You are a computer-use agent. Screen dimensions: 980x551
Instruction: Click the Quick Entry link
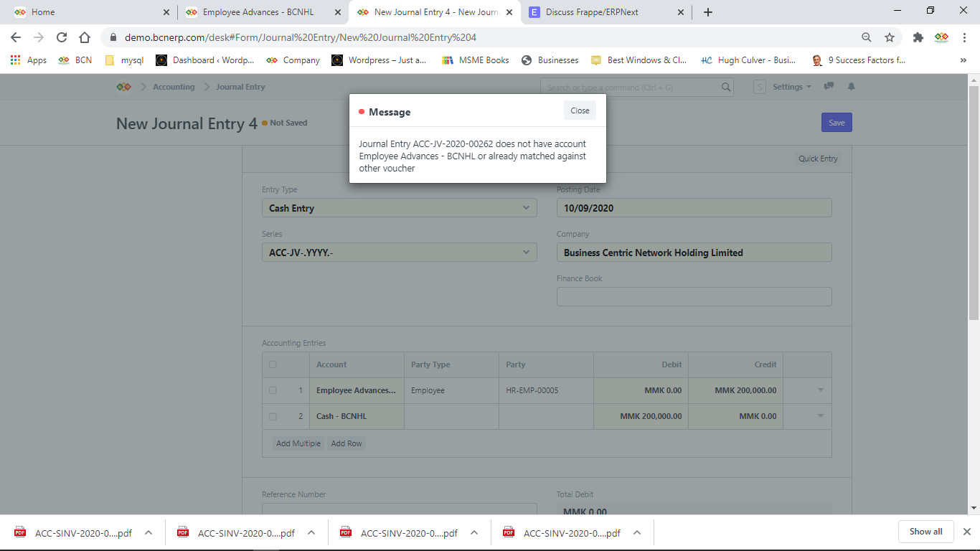pos(818,159)
